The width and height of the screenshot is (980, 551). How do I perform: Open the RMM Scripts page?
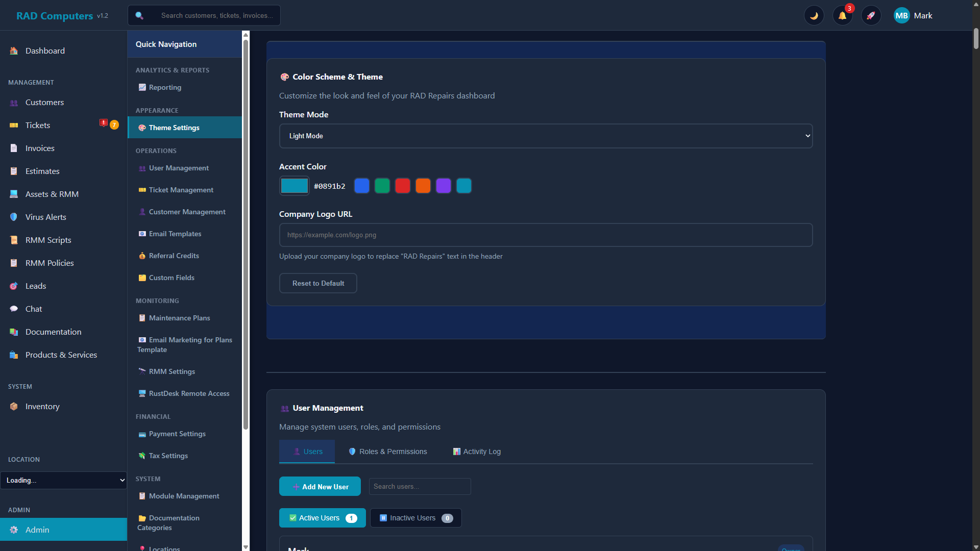(47, 240)
